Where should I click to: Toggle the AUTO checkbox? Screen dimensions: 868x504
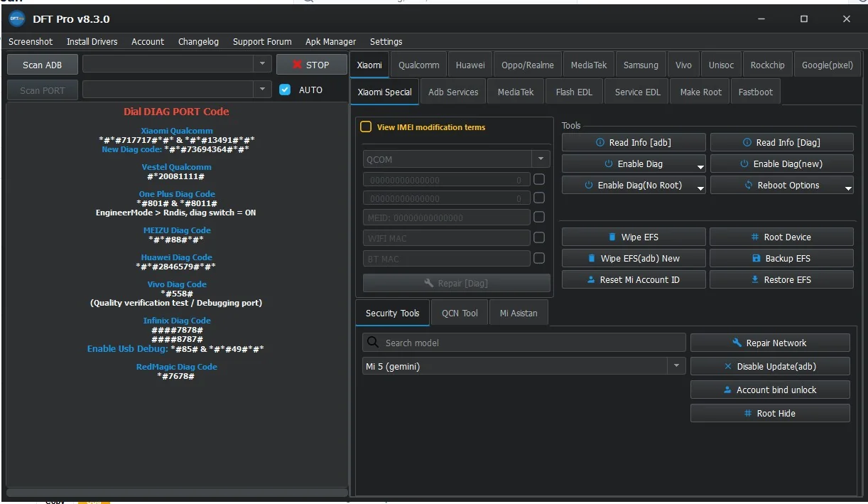click(285, 90)
